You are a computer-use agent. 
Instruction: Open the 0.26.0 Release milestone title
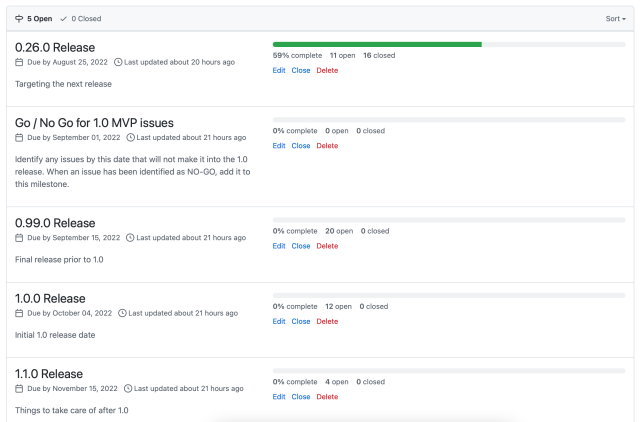(x=55, y=47)
